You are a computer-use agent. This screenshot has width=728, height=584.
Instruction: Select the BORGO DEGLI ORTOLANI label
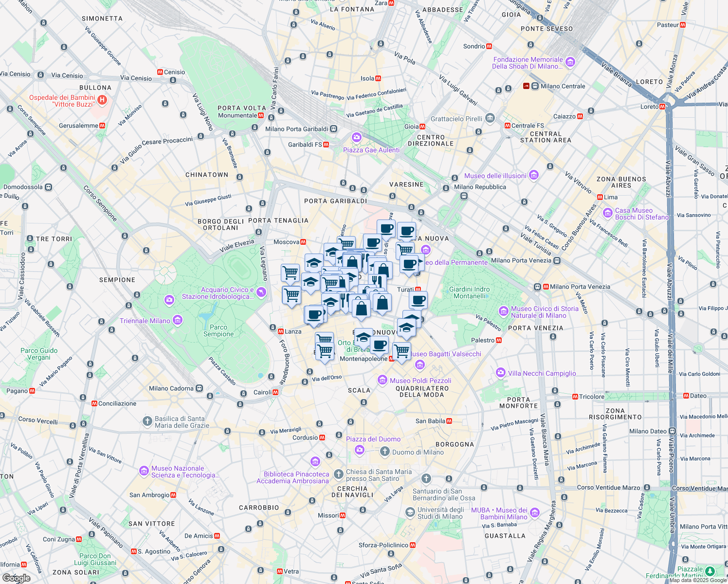tap(221, 224)
